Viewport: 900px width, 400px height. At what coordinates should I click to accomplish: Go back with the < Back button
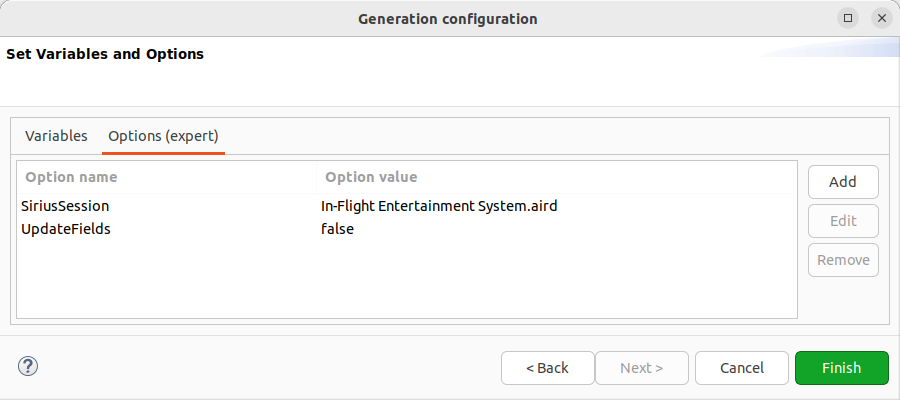point(547,368)
